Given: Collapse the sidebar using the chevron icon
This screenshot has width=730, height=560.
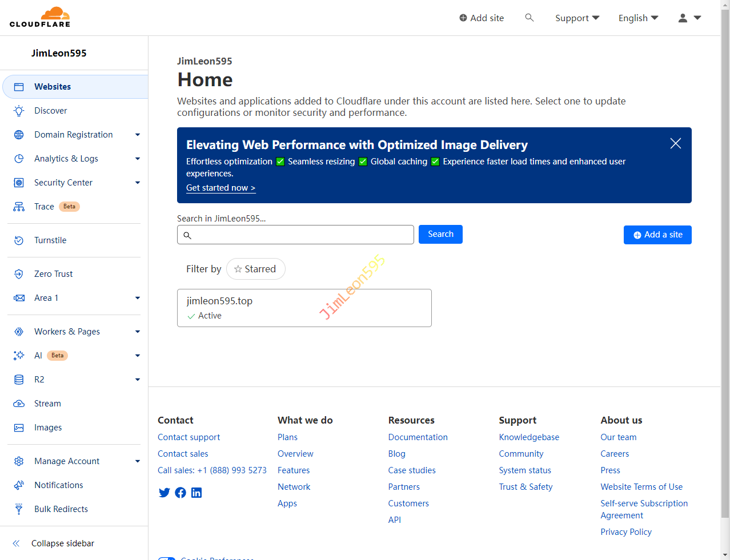Looking at the screenshot, I should [x=17, y=543].
